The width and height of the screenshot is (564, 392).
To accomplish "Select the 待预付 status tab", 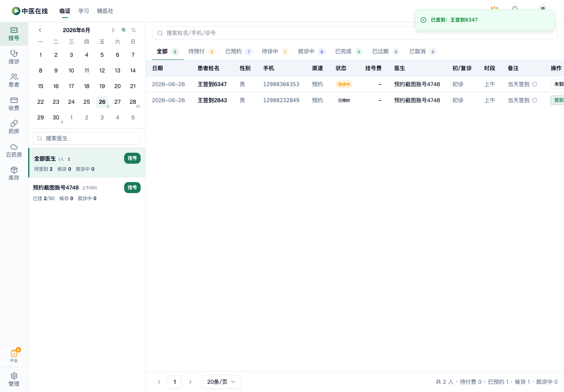I will coord(202,51).
